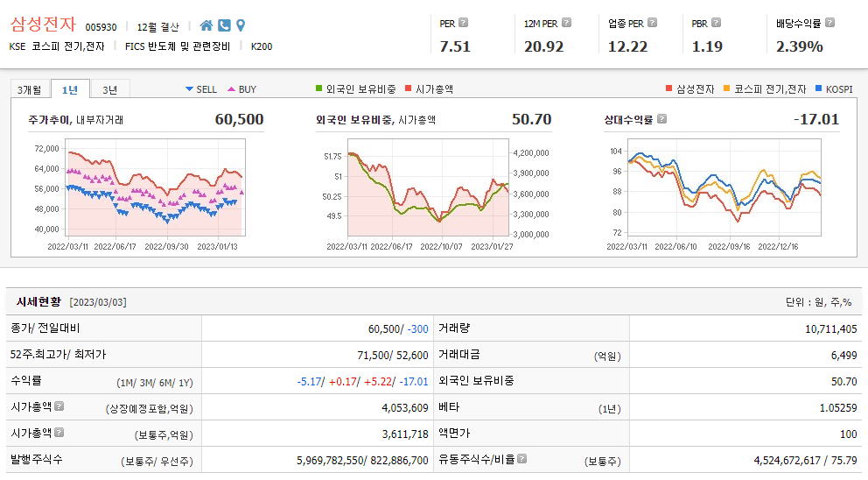Click the 베타 row label

(x=449, y=406)
